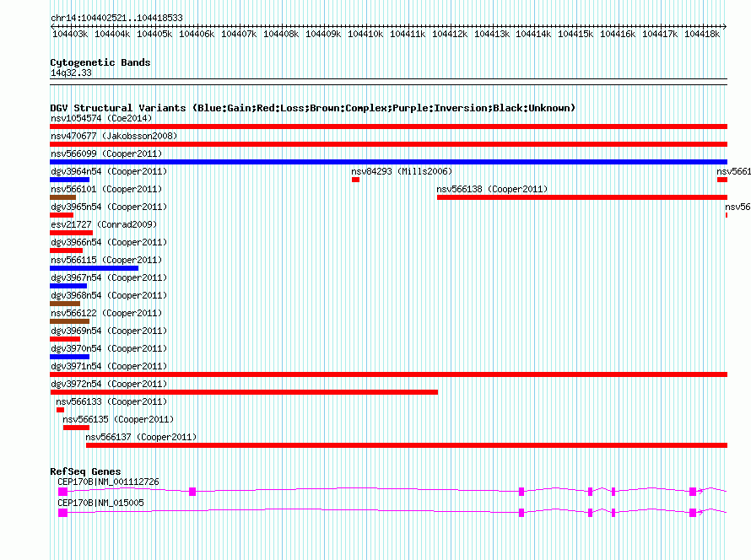The height and width of the screenshot is (560, 751).
Task: Open the dgv3964n54 (Cooper2011) variant label
Action: click(109, 171)
